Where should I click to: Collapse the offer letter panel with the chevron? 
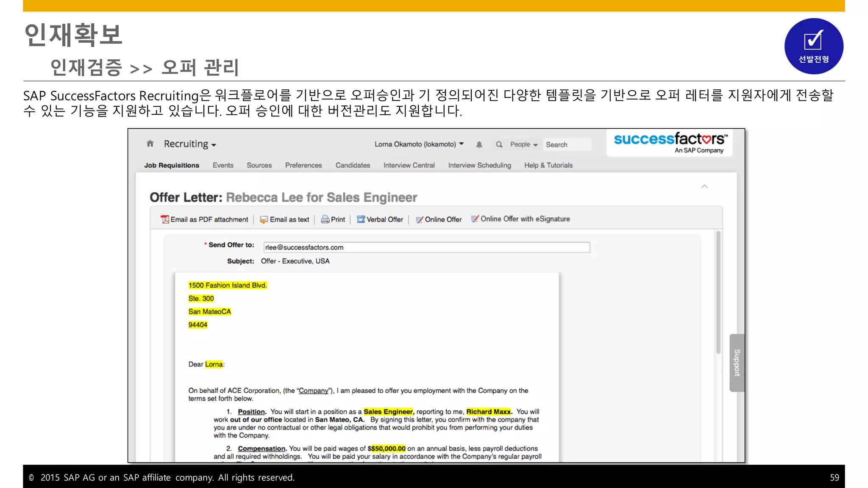[x=704, y=186]
